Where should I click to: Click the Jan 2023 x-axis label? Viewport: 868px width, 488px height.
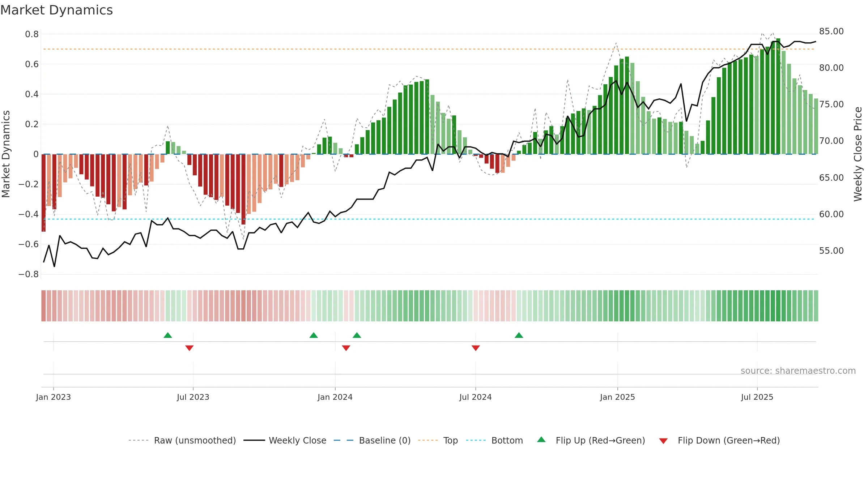pos(54,397)
